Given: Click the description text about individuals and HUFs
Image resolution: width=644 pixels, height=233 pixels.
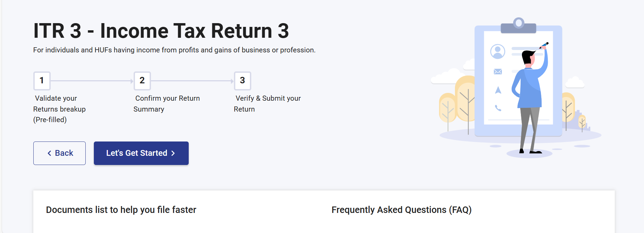Looking at the screenshot, I should coord(174,50).
